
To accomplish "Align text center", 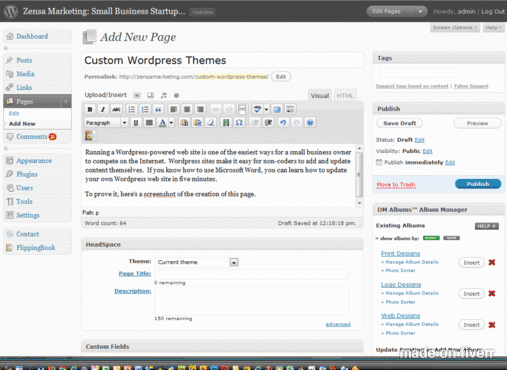I will point(187,109).
